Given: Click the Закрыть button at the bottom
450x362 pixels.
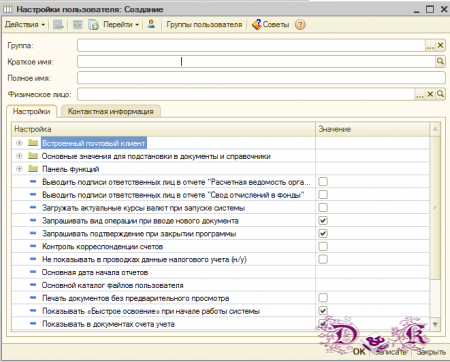Looking at the screenshot, I should coord(431,352).
